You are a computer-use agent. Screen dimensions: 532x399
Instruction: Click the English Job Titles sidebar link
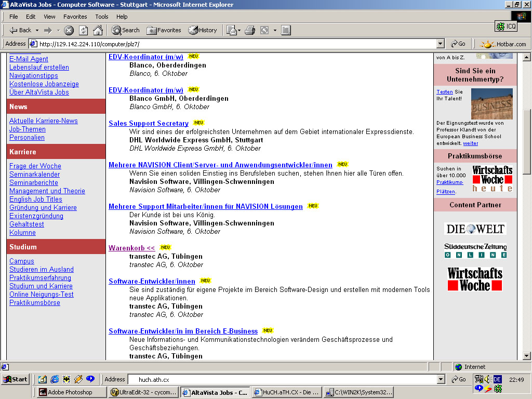[36, 199]
